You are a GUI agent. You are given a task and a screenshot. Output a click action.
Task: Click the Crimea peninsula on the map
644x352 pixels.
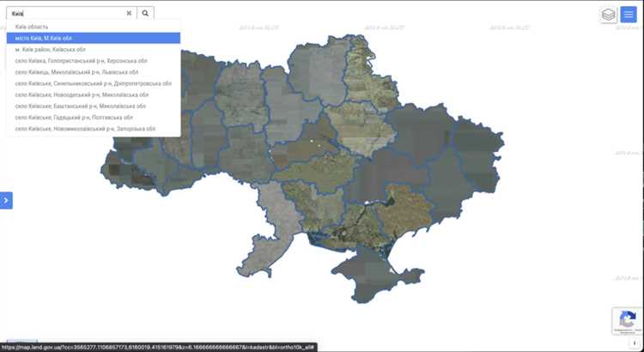pyautogui.click(x=361, y=275)
